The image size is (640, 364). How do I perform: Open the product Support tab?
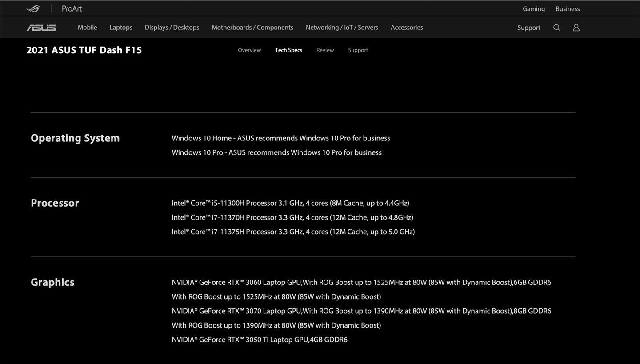point(358,50)
